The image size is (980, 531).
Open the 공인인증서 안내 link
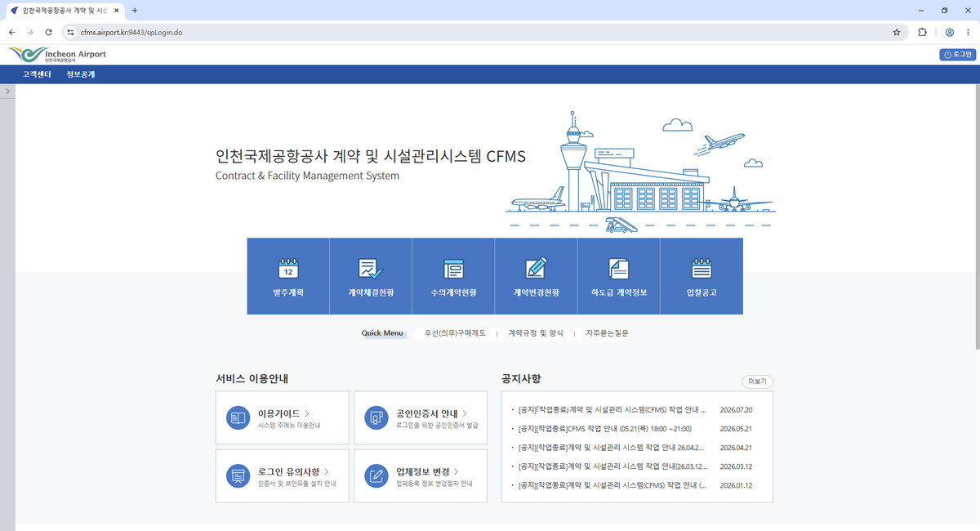click(x=432, y=413)
